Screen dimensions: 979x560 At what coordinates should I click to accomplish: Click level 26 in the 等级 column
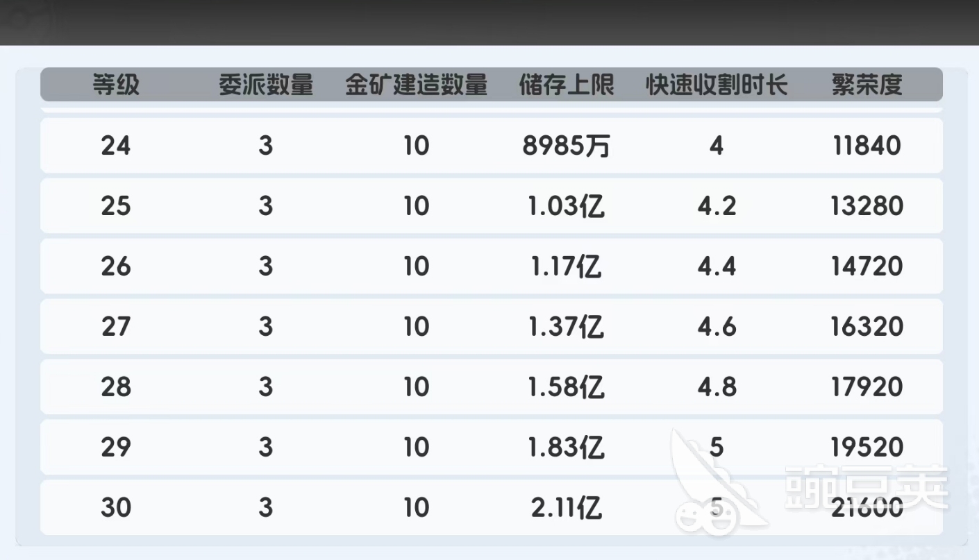point(116,266)
